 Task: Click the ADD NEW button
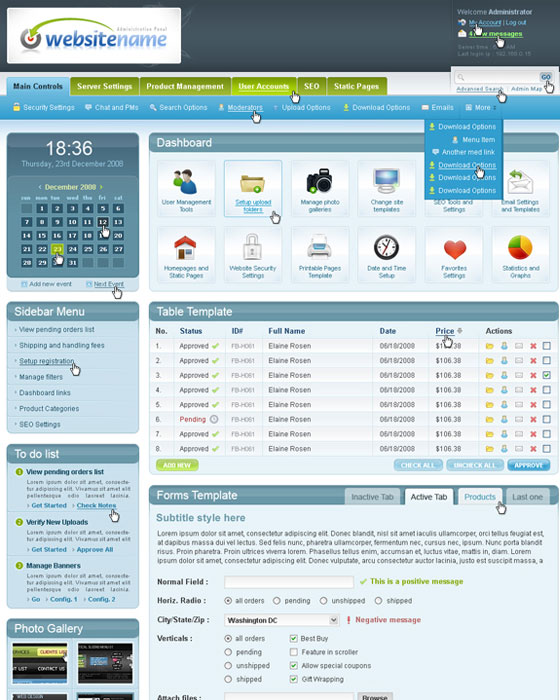pyautogui.click(x=177, y=465)
